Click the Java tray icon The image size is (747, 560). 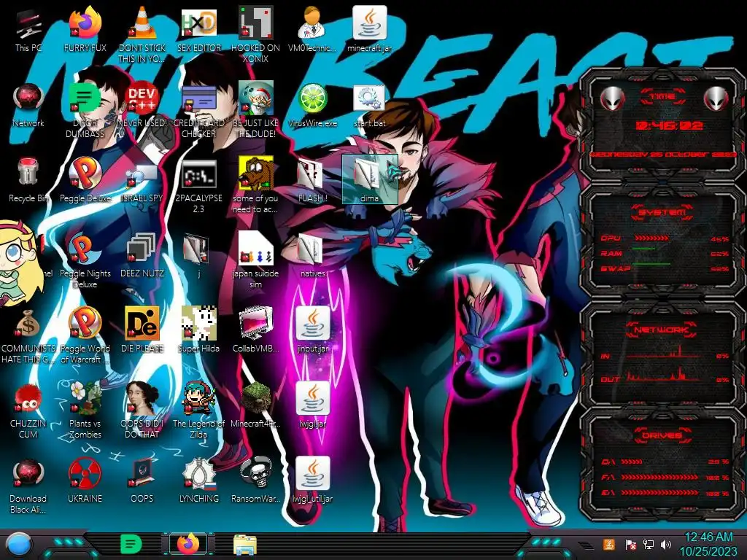[x=608, y=544]
